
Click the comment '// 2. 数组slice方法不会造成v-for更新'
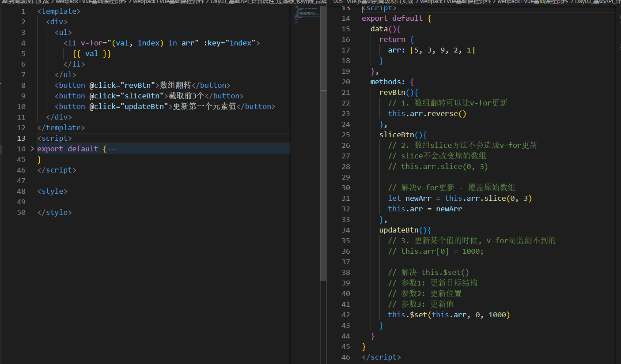click(x=463, y=145)
